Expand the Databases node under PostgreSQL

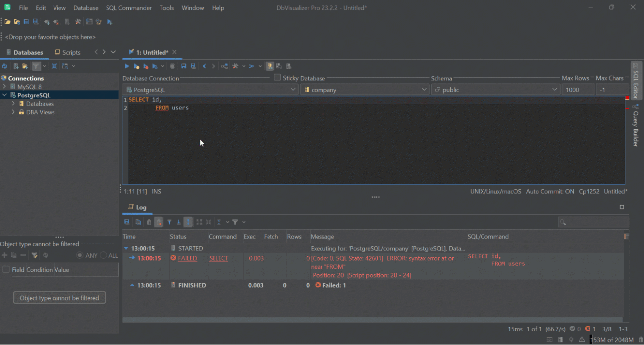pos(14,103)
